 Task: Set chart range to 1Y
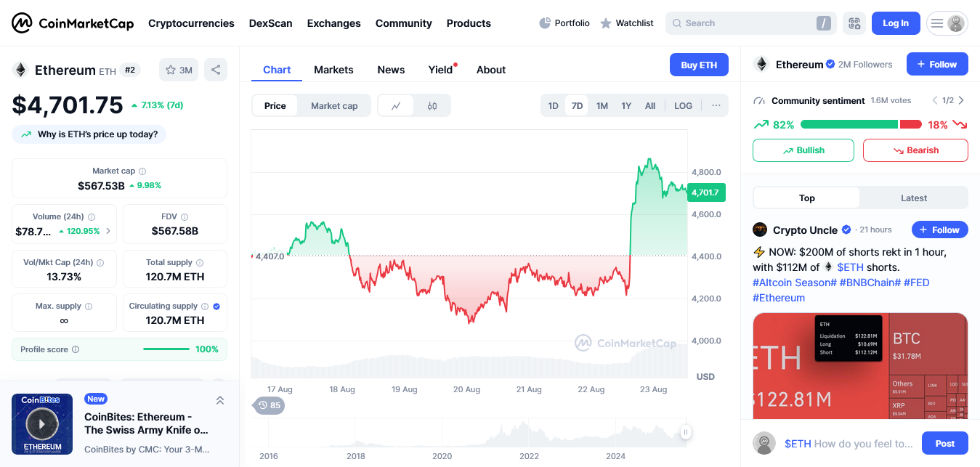point(626,106)
